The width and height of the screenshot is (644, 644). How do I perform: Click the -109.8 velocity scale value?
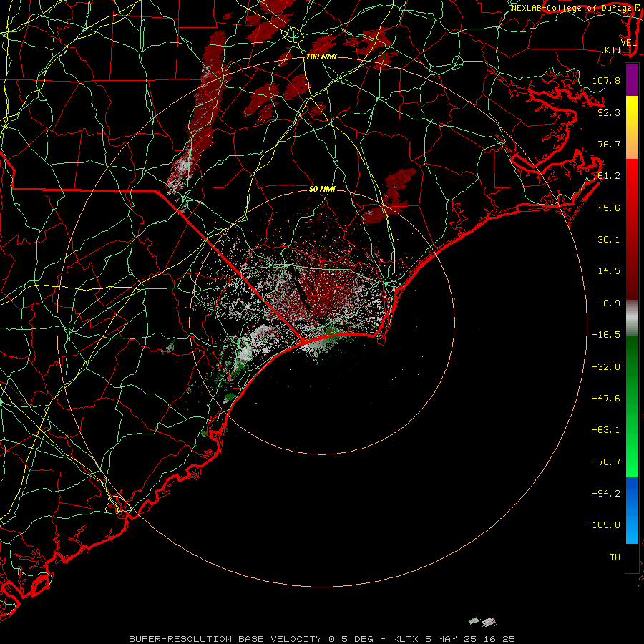603,525
